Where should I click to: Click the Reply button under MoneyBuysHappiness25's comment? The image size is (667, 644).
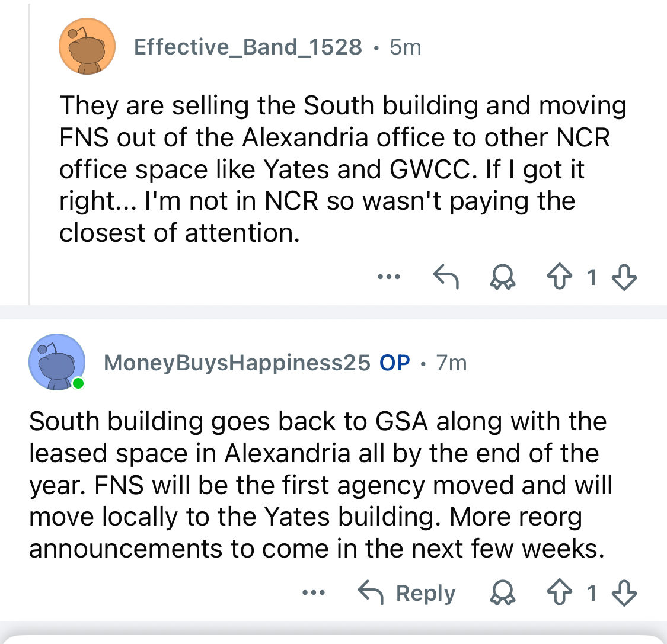pyautogui.click(x=408, y=592)
